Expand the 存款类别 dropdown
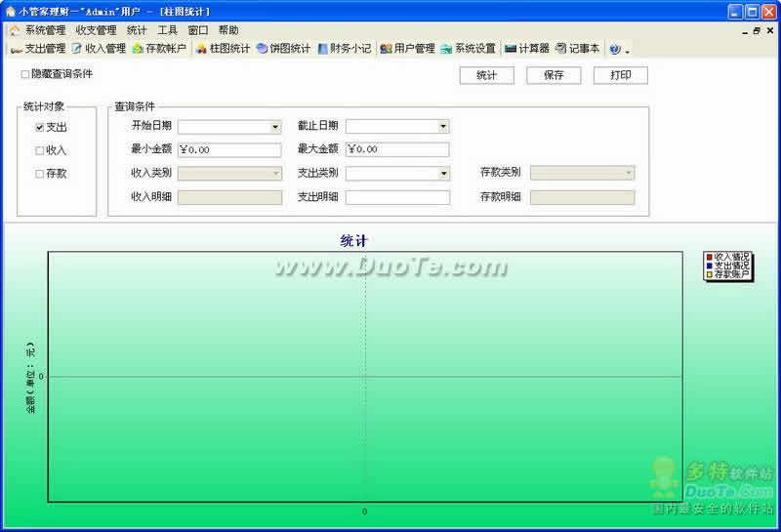This screenshot has width=781, height=532. (x=629, y=173)
